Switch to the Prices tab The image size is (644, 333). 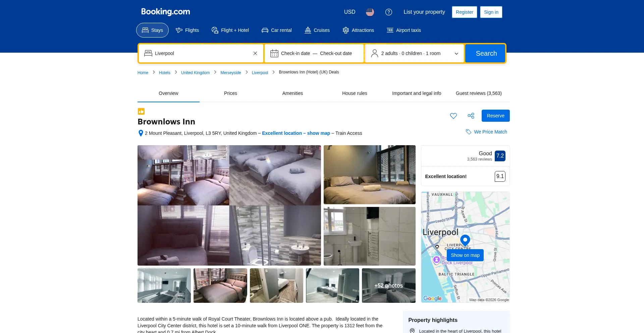pyautogui.click(x=230, y=93)
